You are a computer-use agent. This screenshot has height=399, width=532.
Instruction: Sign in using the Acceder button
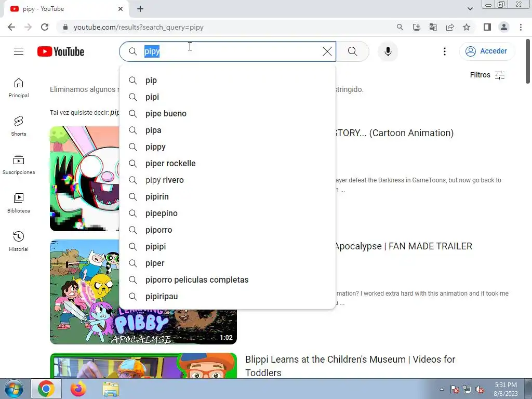pos(487,51)
